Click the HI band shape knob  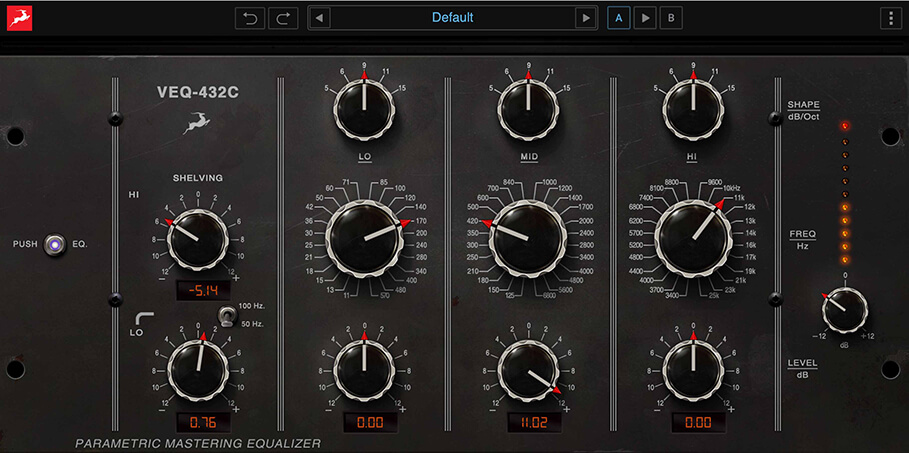pyautogui.click(x=693, y=109)
